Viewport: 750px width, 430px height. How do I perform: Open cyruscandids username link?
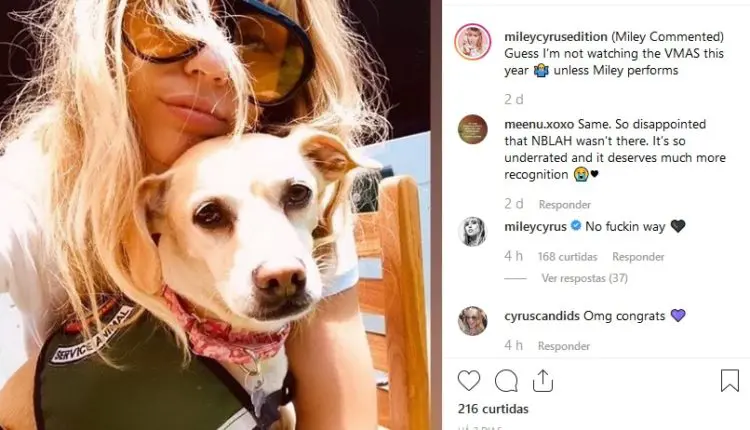(542, 316)
